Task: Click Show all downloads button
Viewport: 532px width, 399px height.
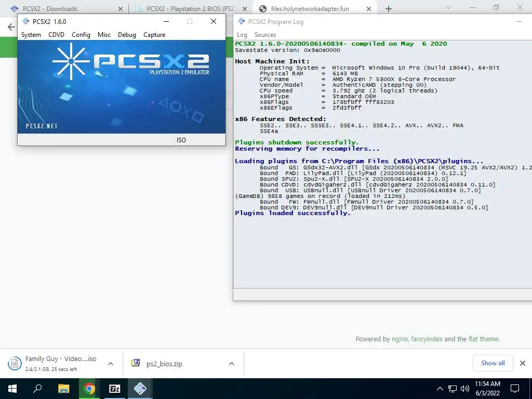Action: coord(493,363)
